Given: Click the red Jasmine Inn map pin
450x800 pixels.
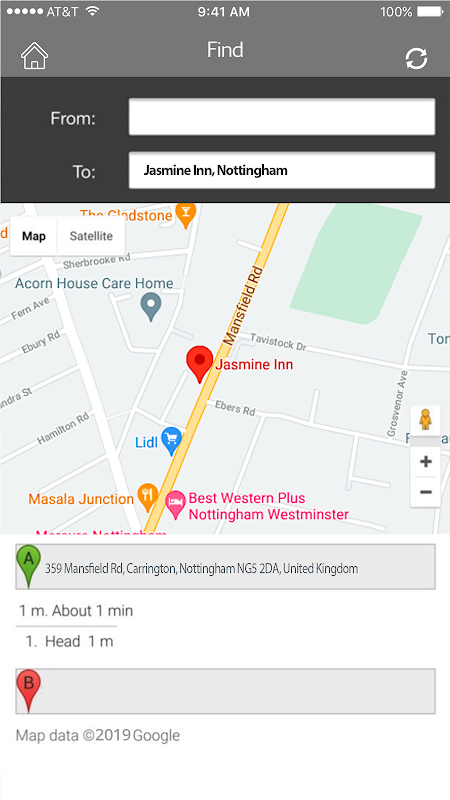Looking at the screenshot, I should click(x=199, y=364).
